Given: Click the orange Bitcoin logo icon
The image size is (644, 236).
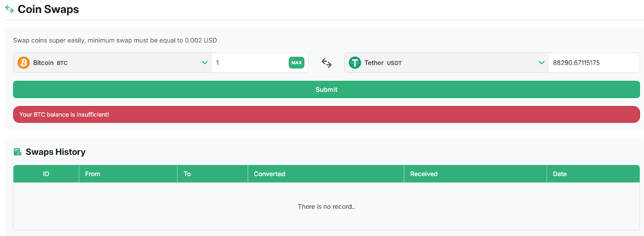Looking at the screenshot, I should pos(24,63).
